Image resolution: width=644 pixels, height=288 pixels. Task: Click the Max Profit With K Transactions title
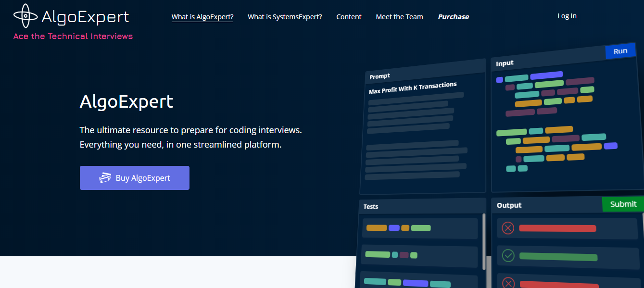click(412, 88)
